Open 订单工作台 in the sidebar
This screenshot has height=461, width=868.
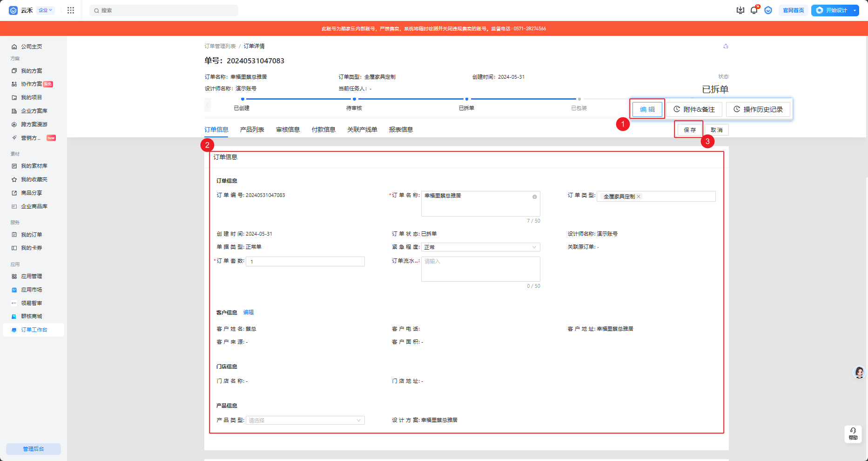34,330
